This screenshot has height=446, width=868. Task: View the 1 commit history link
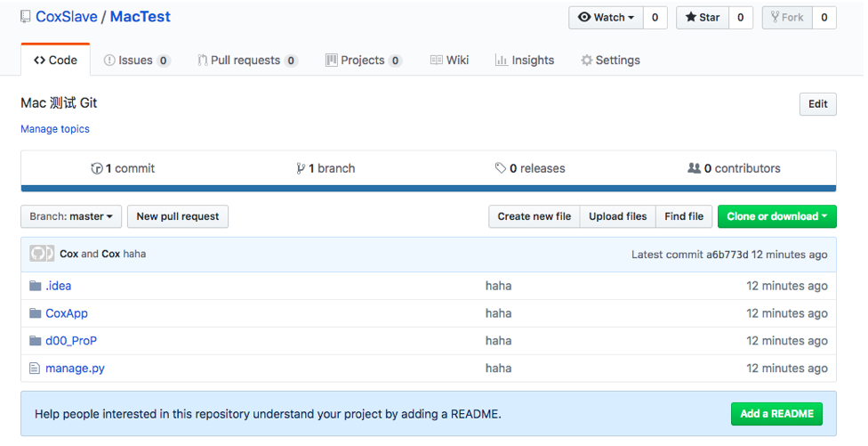(123, 168)
